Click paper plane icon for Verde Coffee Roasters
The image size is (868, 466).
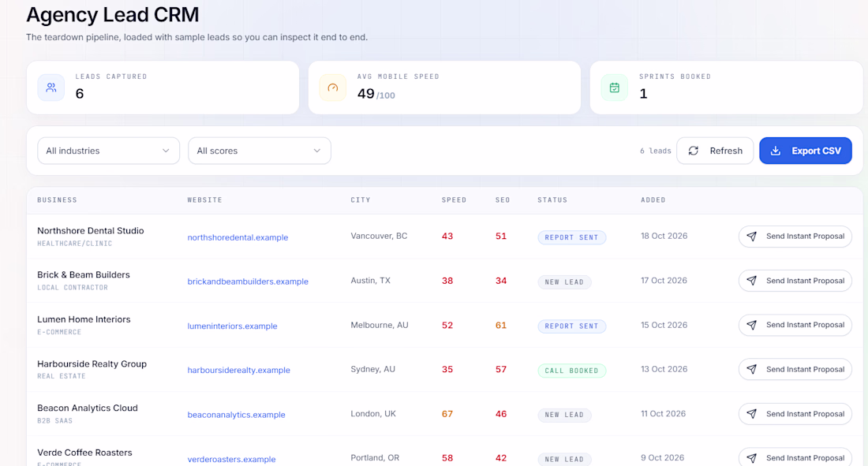[x=751, y=457]
